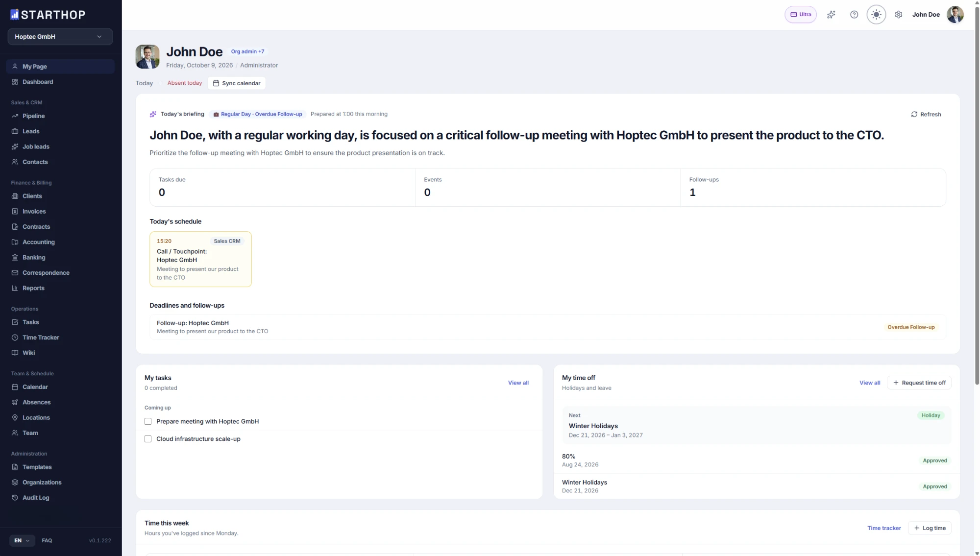
Task: Select My Page in the sidebar
Action: (x=60, y=67)
